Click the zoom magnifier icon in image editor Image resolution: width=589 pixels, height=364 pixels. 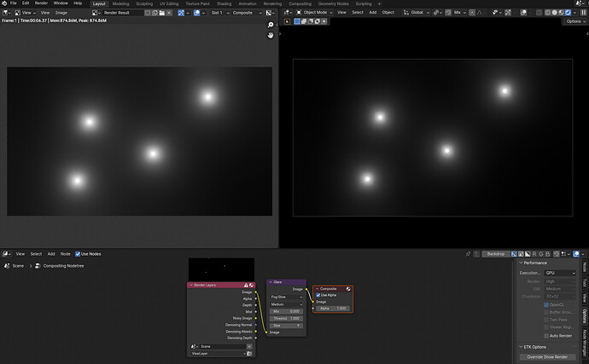[271, 25]
